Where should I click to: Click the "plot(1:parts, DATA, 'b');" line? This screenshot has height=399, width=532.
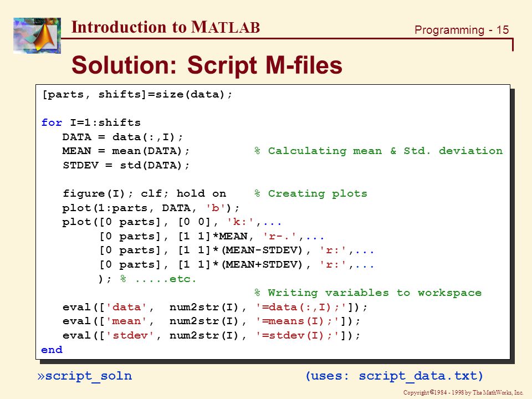click(x=151, y=208)
